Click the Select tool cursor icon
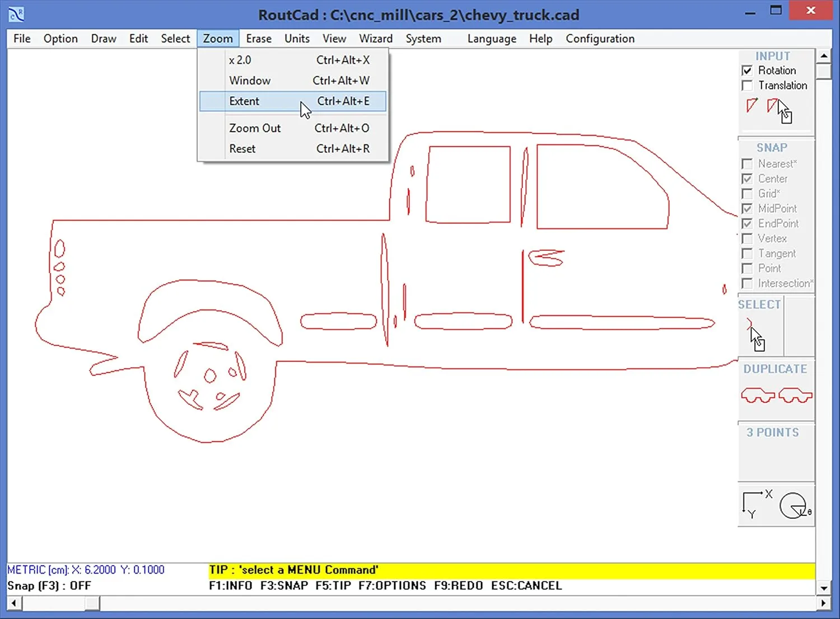840x619 pixels. click(756, 333)
